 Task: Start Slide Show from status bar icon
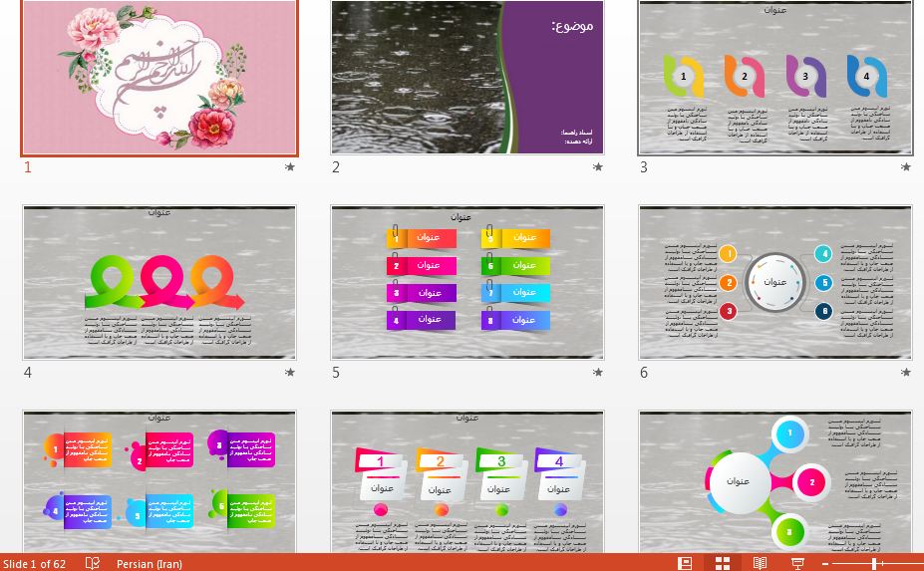tap(797, 563)
